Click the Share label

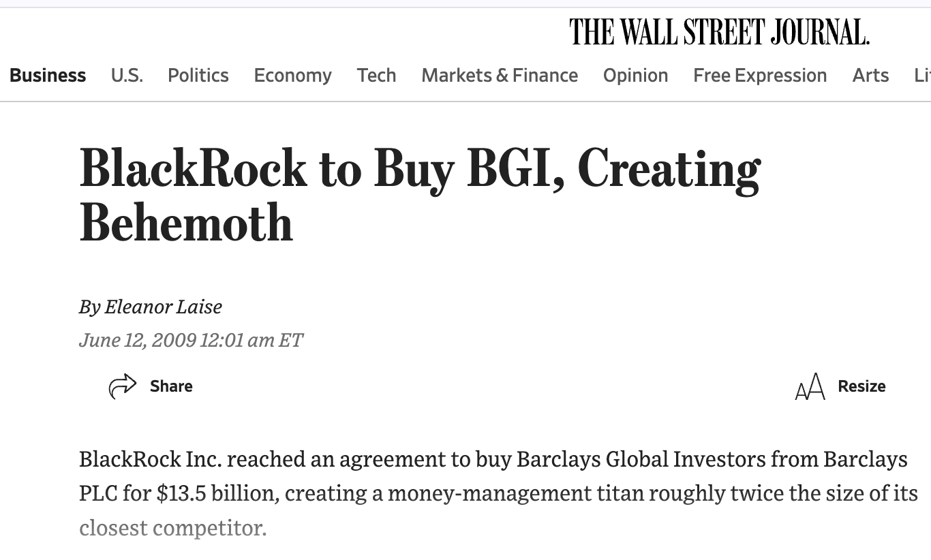[171, 386]
